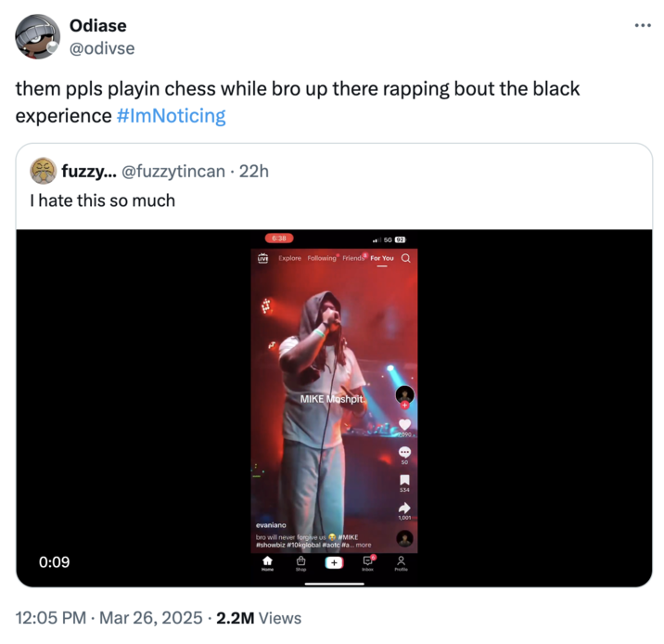This screenshot has width=664, height=644.
Task: Click fuzzytincan's small avatar in quoted tweet
Action: click(43, 171)
